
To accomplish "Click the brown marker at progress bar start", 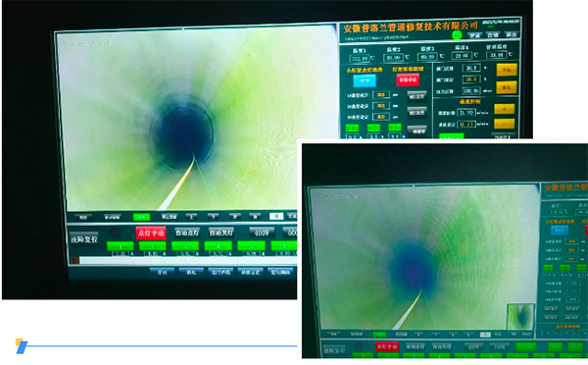I will [x=75, y=260].
